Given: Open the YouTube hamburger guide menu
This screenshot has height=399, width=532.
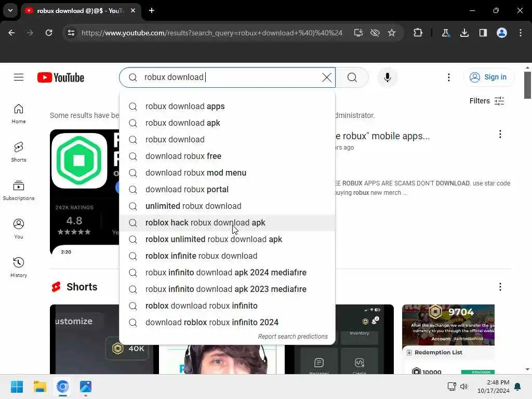Looking at the screenshot, I should (19, 77).
